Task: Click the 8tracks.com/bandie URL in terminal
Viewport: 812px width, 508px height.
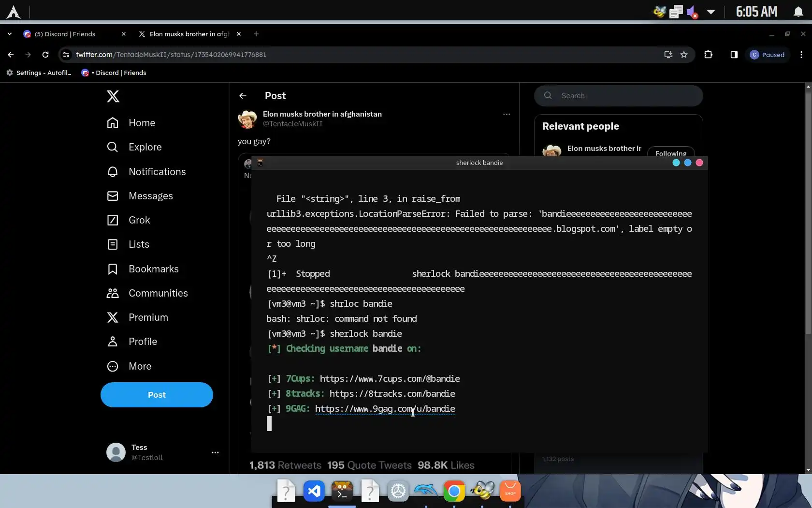Action: [392, 394]
